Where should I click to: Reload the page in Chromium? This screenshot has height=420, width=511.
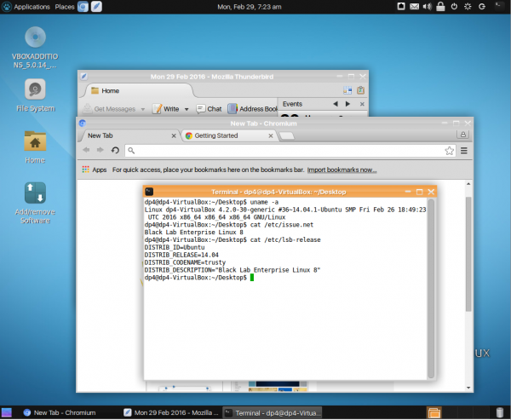pyautogui.click(x=115, y=150)
